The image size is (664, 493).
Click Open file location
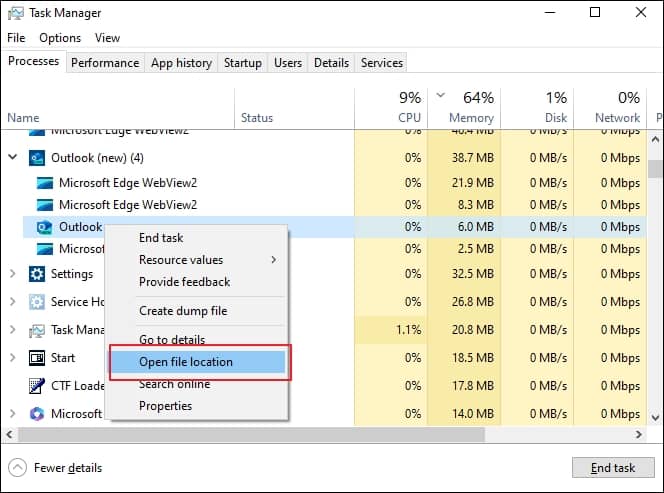tap(199, 362)
